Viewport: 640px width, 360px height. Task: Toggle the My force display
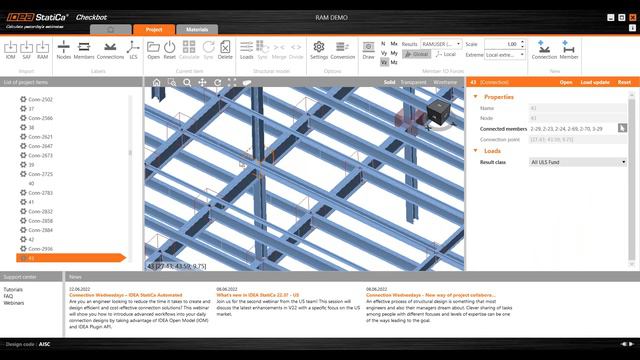click(x=394, y=53)
